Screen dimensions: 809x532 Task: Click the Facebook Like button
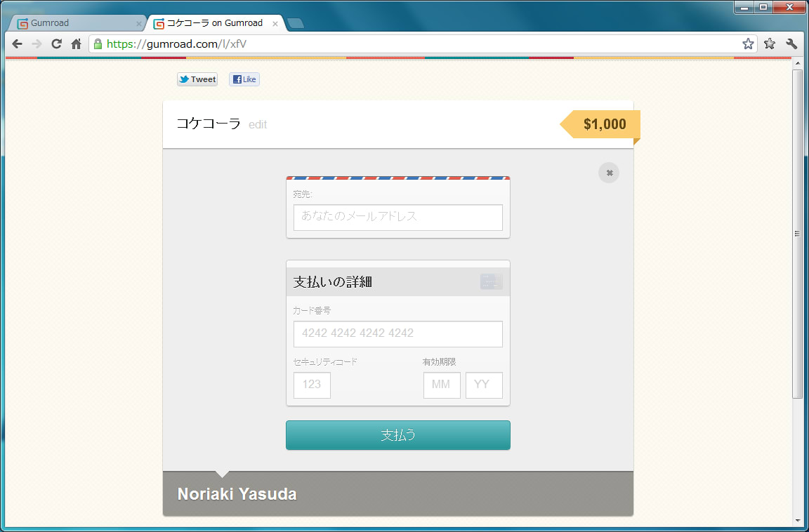[x=244, y=79]
